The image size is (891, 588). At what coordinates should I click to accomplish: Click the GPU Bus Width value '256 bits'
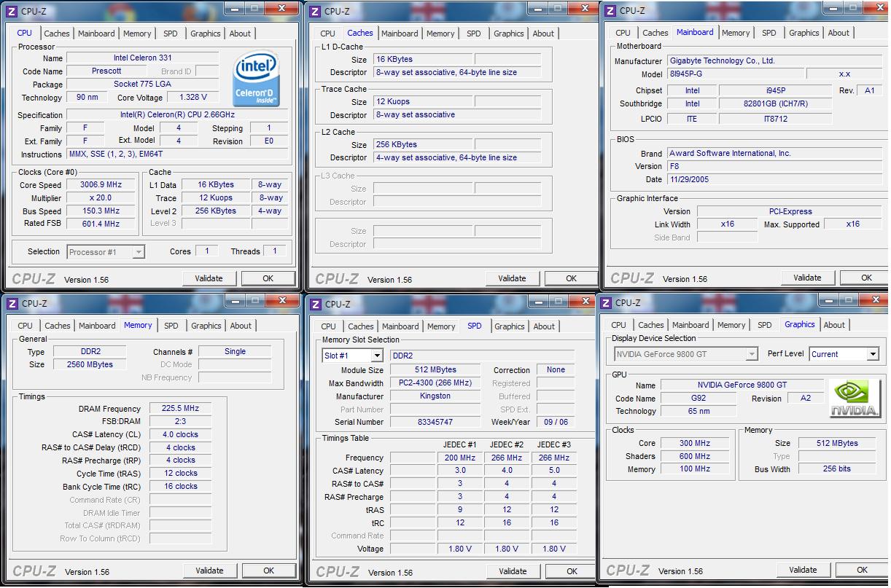pos(837,469)
